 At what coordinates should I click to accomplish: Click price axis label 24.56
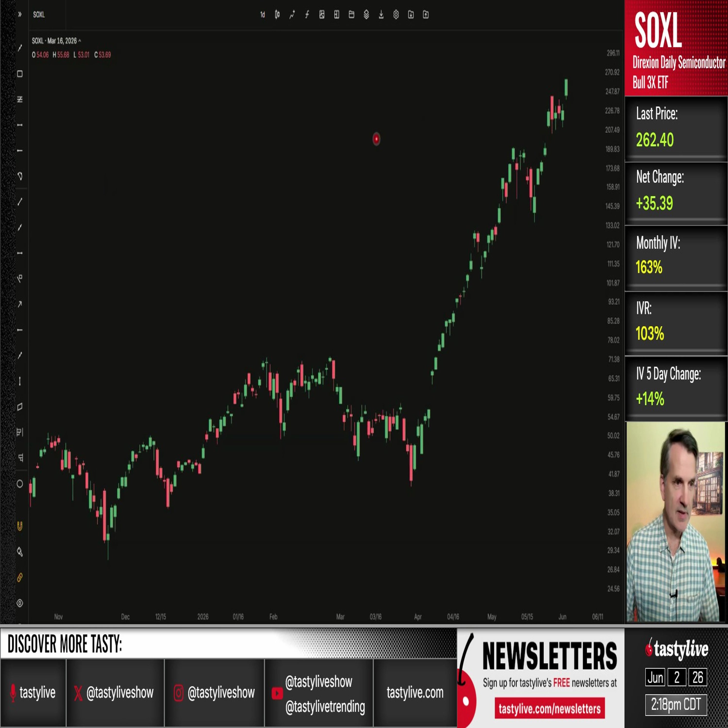pos(613,588)
